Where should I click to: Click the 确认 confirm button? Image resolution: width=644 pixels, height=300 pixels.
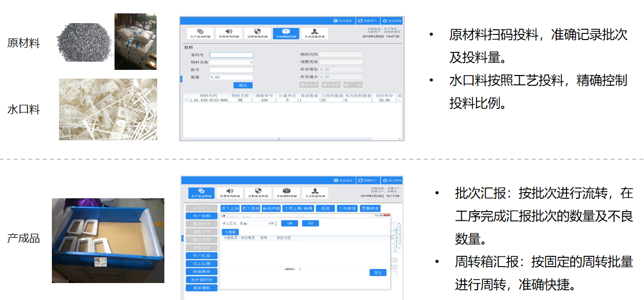(x=243, y=85)
